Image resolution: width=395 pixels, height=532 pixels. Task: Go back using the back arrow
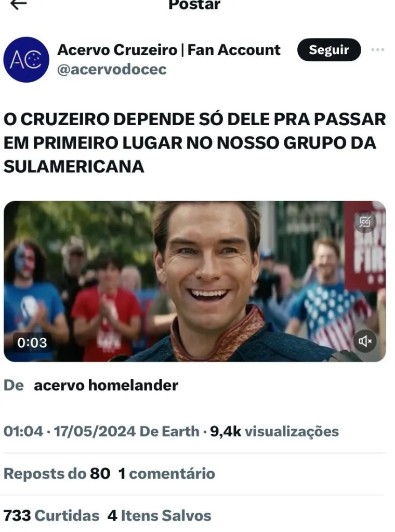[x=18, y=4]
